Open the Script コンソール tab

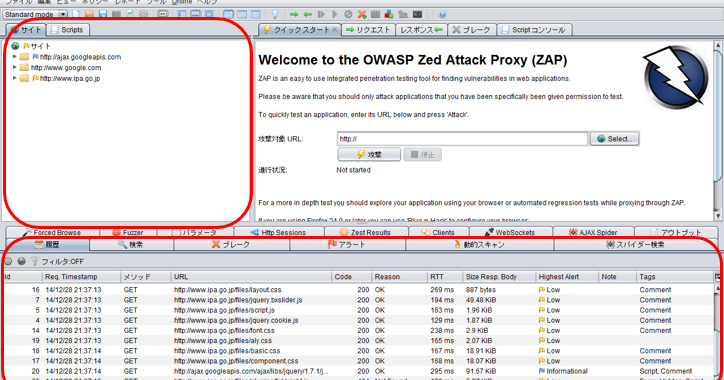[x=534, y=30]
